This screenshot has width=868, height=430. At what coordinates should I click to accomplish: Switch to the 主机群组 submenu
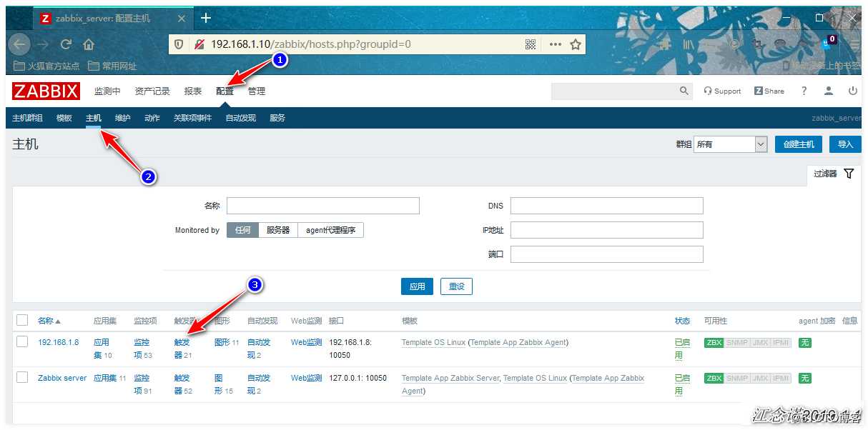click(27, 118)
